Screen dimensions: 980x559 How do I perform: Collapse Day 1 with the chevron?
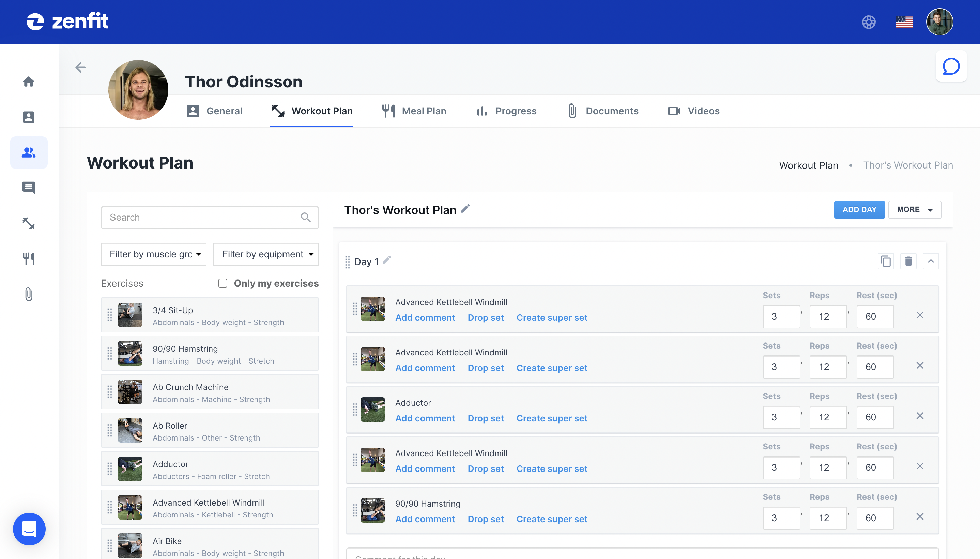tap(931, 261)
